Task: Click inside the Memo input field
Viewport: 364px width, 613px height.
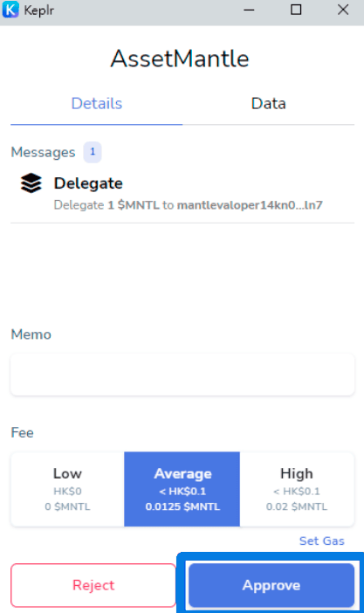Action: click(182, 375)
